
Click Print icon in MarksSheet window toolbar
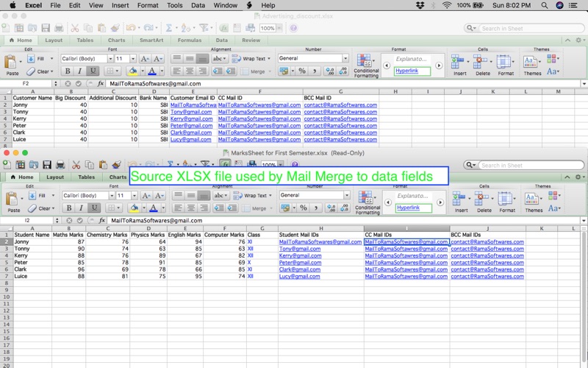(x=60, y=164)
